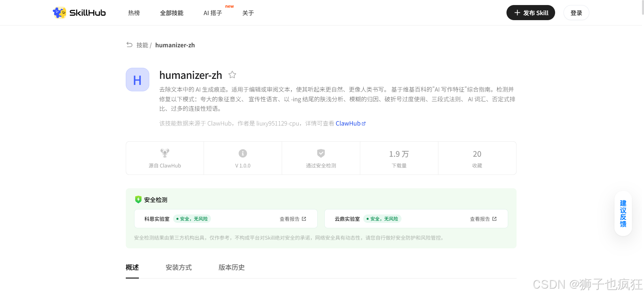Viewport: 644px width, 295px height.
Task: Open the 全部技能 menu item
Action: pyautogui.click(x=171, y=13)
